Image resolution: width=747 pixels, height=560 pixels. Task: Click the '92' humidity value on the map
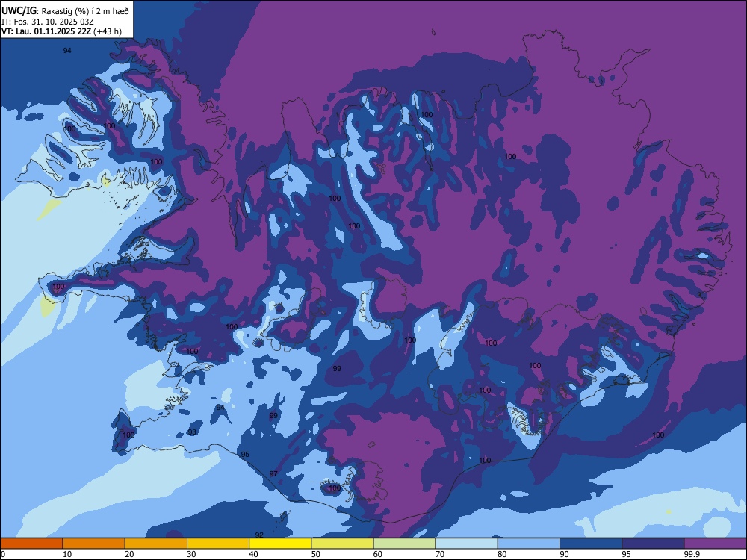[x=259, y=535]
